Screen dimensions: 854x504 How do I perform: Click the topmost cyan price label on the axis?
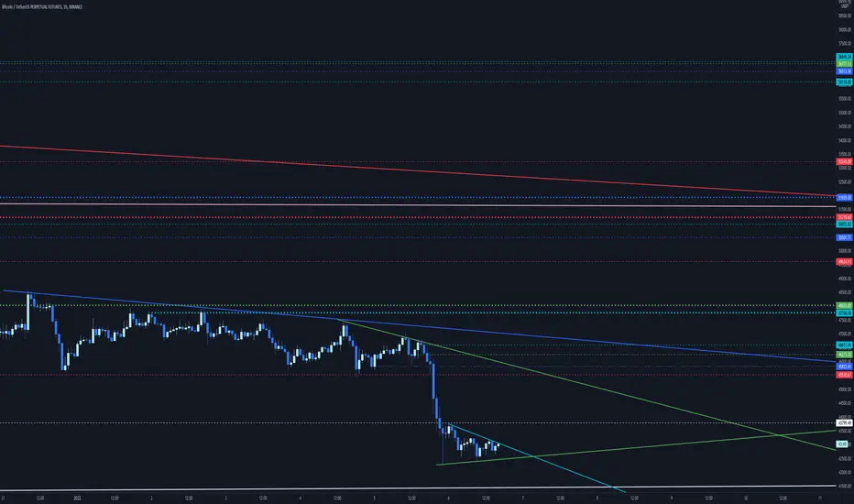844,57
